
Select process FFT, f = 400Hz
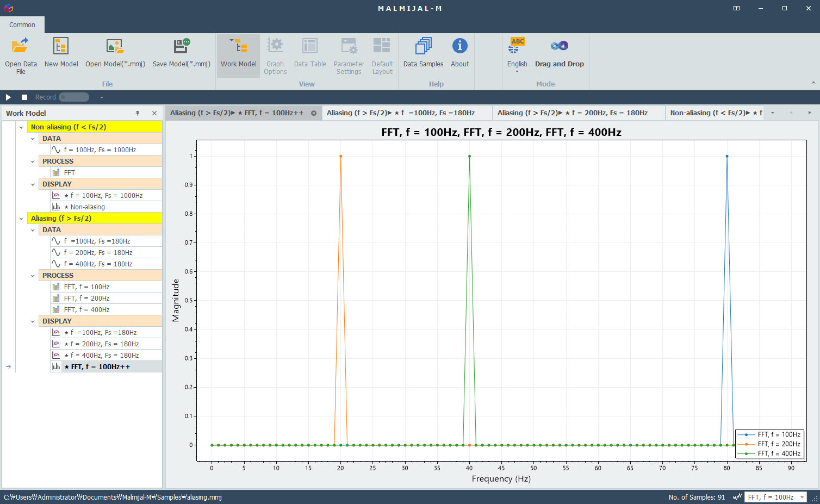(106, 309)
